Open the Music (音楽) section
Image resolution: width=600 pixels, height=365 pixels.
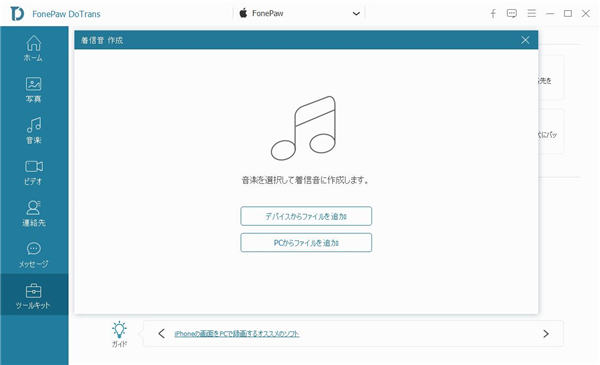pyautogui.click(x=34, y=130)
